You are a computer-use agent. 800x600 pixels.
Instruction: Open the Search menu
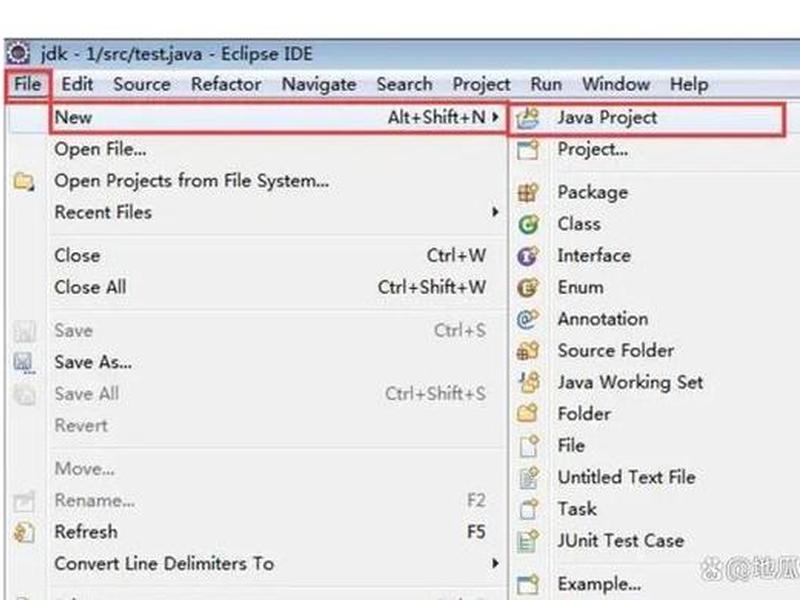pos(404,84)
